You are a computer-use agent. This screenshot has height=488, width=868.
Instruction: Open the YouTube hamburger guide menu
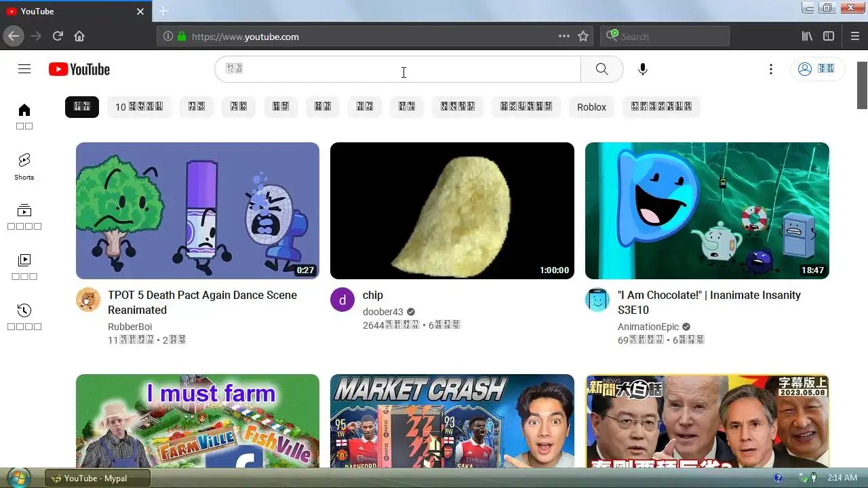tap(24, 69)
